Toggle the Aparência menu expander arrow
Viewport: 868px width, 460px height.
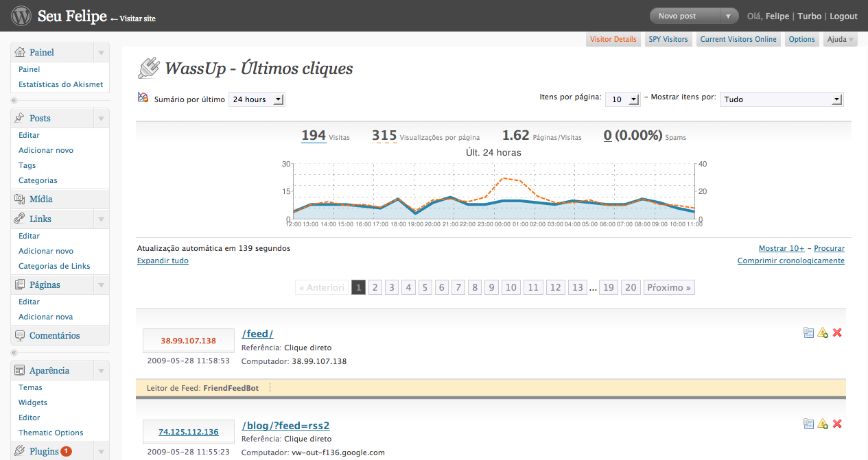pyautogui.click(x=101, y=370)
